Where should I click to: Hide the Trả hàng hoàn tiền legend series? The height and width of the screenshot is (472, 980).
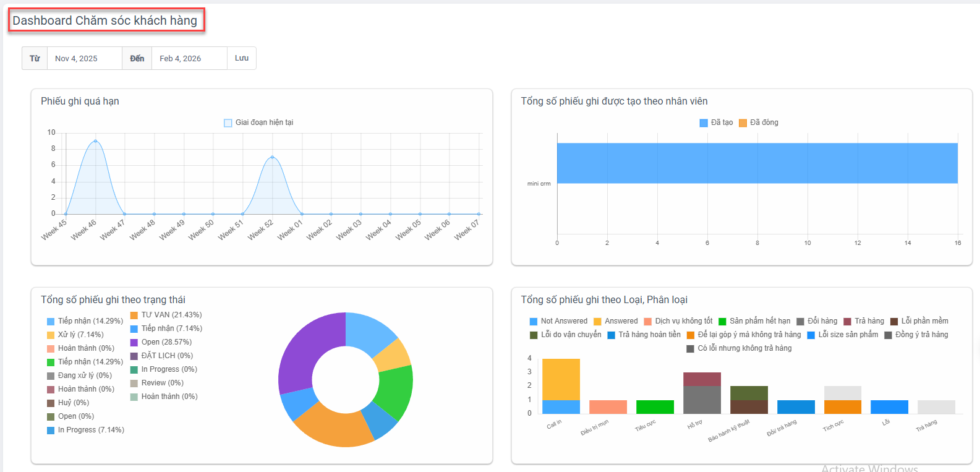644,335
